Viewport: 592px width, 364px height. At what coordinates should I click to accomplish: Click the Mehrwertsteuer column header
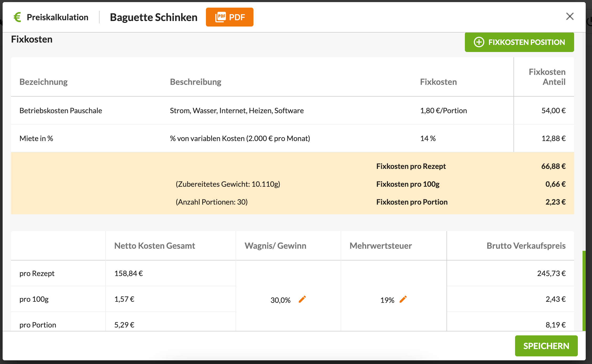[381, 246]
